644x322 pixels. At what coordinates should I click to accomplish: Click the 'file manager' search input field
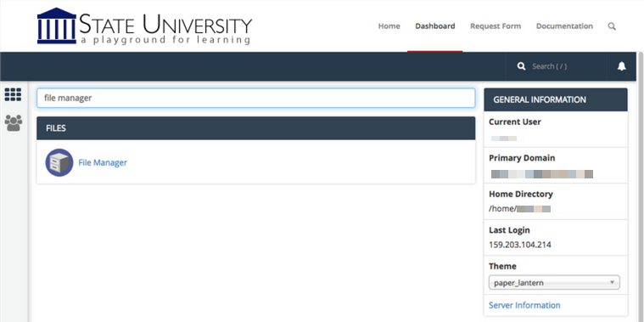(256, 99)
